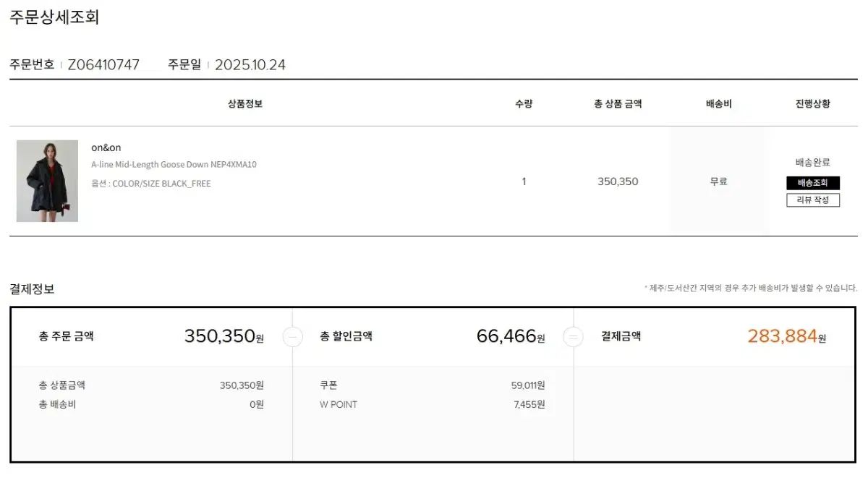Click the 배송완료 status text
Image resolution: width=868 pixels, height=483 pixels.
click(x=813, y=163)
